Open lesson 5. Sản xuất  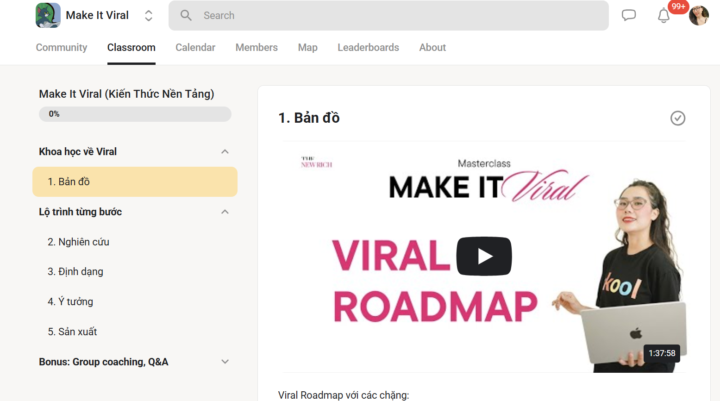tap(72, 332)
